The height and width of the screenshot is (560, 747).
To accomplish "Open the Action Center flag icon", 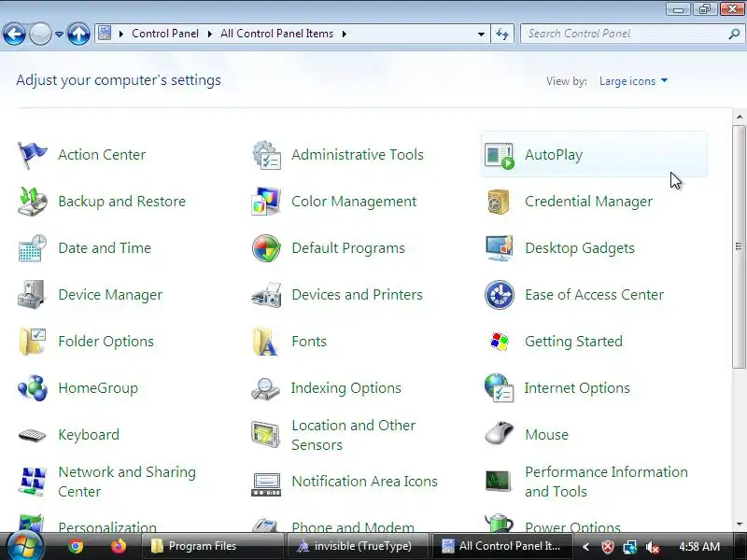I will [x=32, y=155].
